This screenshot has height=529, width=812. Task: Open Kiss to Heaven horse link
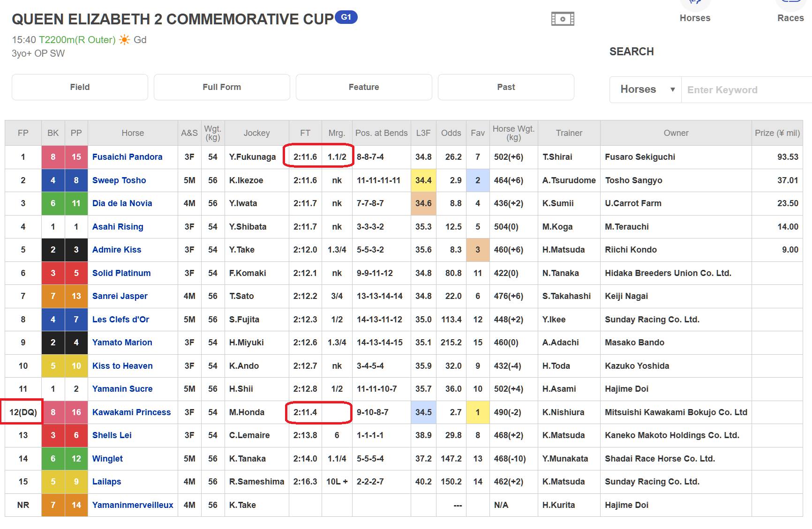pyautogui.click(x=122, y=366)
